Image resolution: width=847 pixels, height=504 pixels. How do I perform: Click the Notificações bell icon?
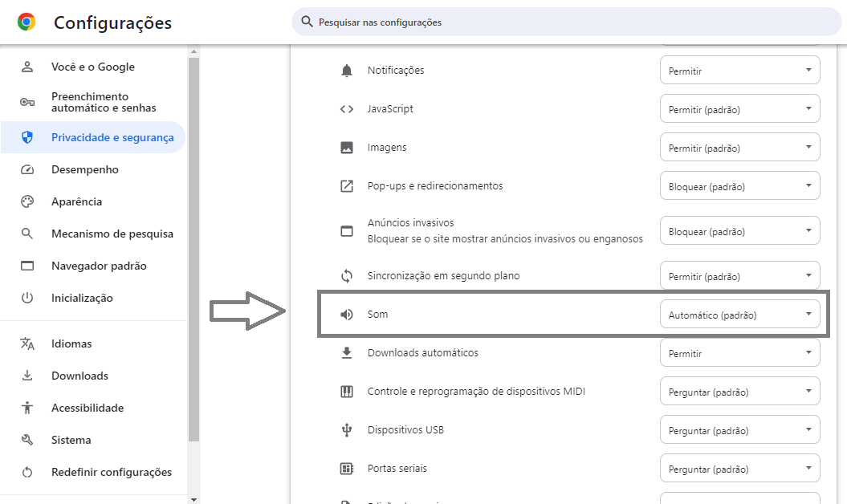tap(347, 71)
